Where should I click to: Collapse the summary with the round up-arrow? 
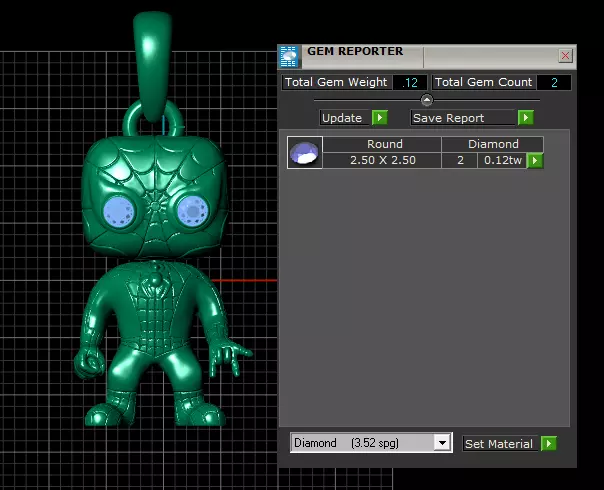(x=426, y=100)
